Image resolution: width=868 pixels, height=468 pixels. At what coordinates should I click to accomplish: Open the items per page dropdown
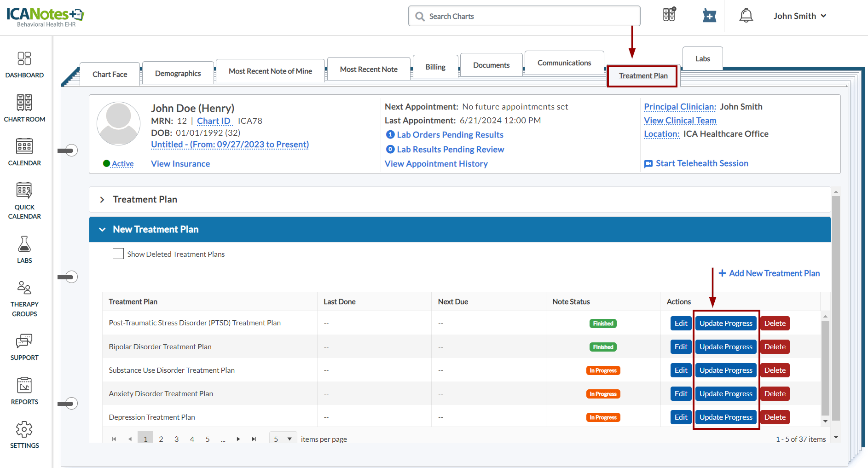283,439
